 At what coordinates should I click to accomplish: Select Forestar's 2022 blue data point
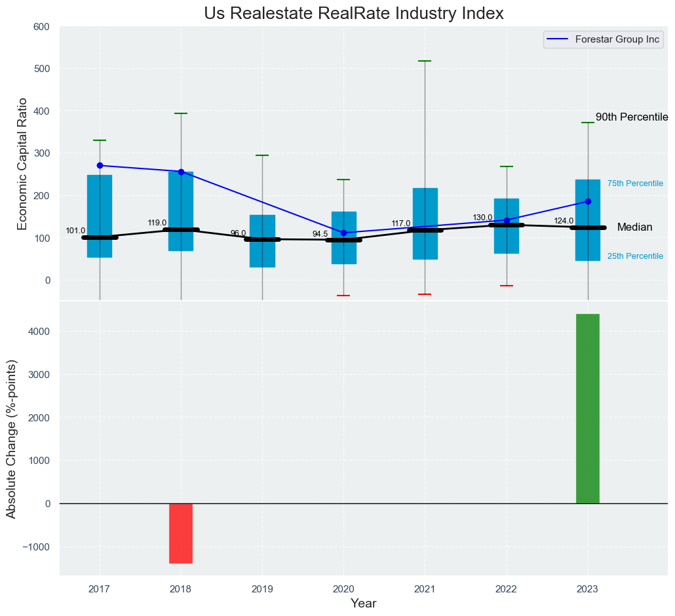[x=507, y=220]
